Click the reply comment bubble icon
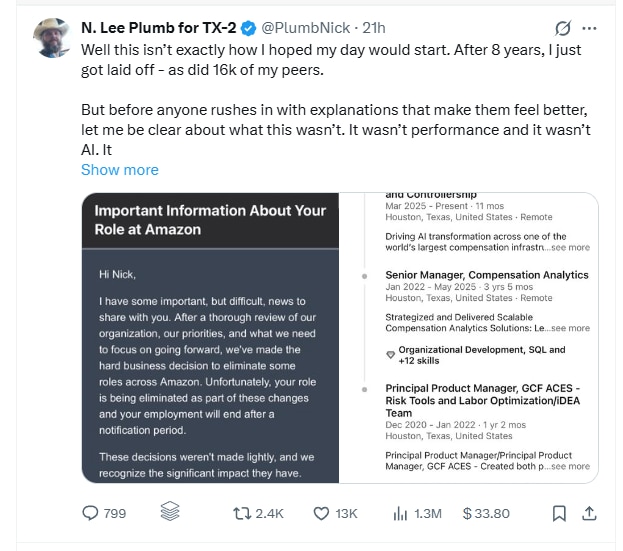Screen dimensions: 623x551 [x=90, y=513]
